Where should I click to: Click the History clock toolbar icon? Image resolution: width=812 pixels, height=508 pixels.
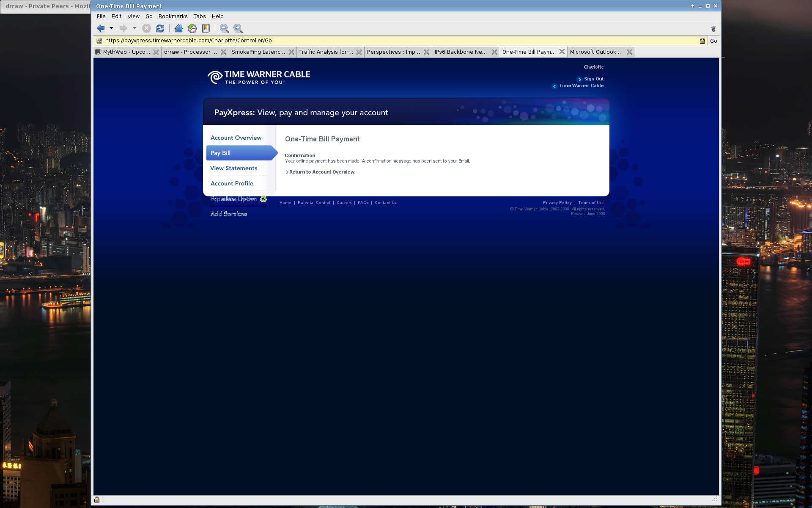pyautogui.click(x=192, y=28)
